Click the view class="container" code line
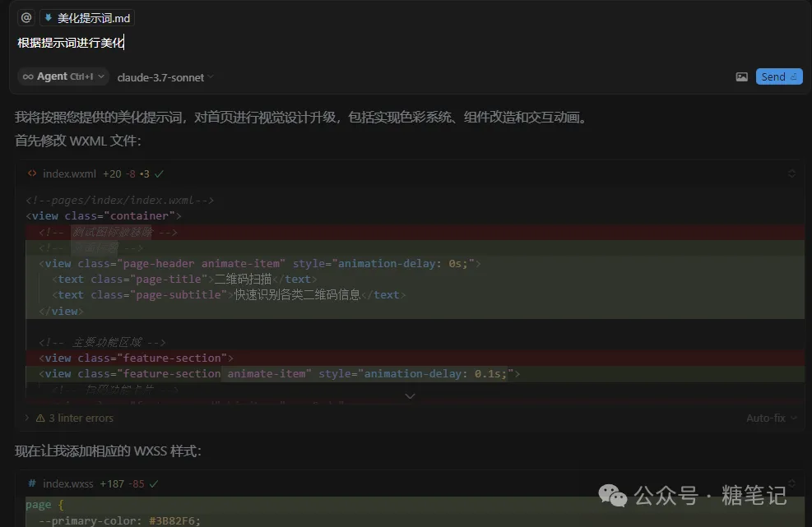Viewport: 812px width, 527px height. tap(104, 216)
